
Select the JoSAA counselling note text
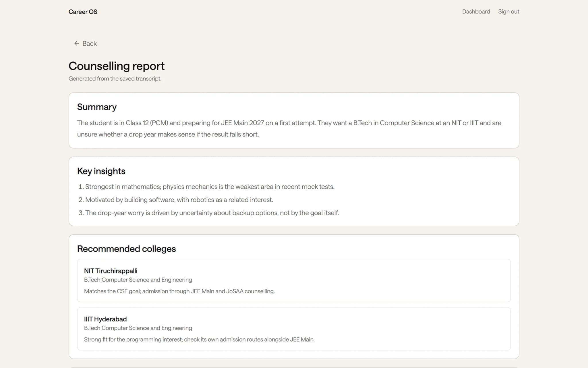(179, 291)
